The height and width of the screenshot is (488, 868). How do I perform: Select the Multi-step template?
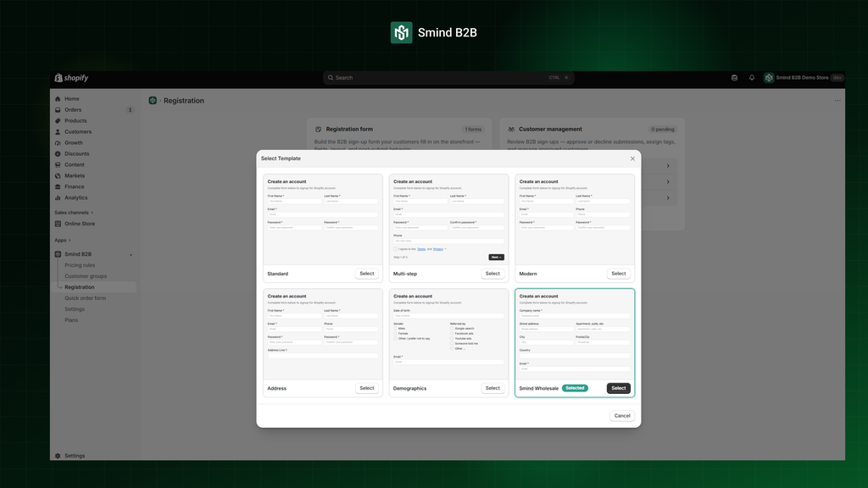click(492, 274)
